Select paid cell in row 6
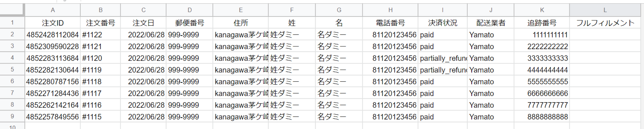The height and width of the screenshot is (129, 644). (442, 82)
